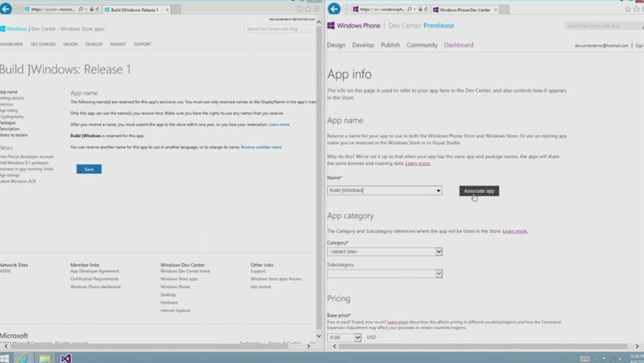Click left window horizontal scrollbar right arrow
The height and width of the screenshot is (363, 644).
click(308, 346)
